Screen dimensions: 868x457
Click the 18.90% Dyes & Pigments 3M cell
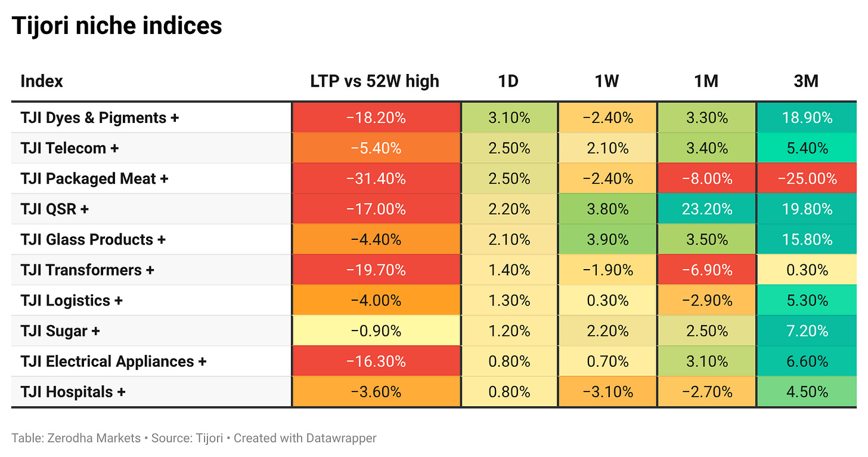(x=807, y=118)
